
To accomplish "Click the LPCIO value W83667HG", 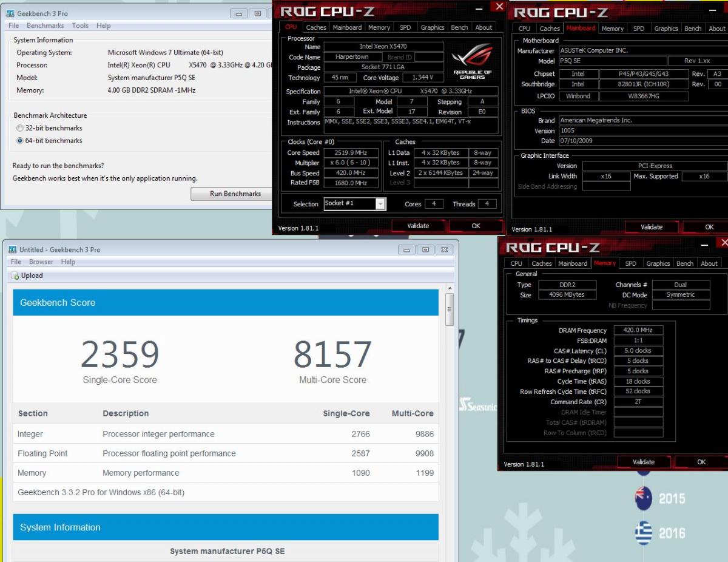I will [x=644, y=96].
